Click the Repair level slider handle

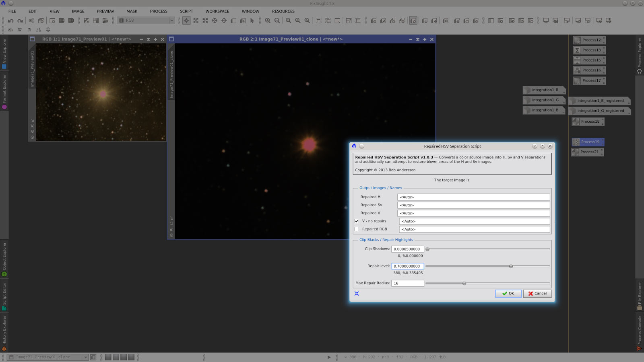click(511, 266)
